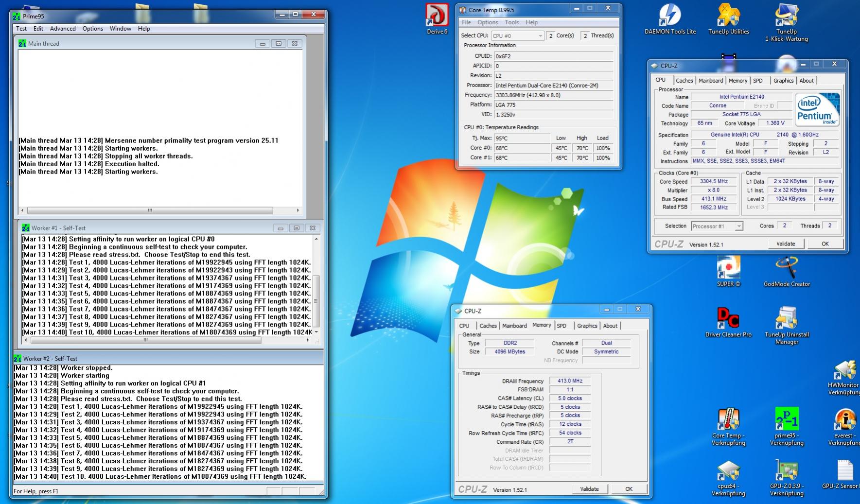
Task: Click the Prime95 title bar application icon
Action: (x=18, y=17)
